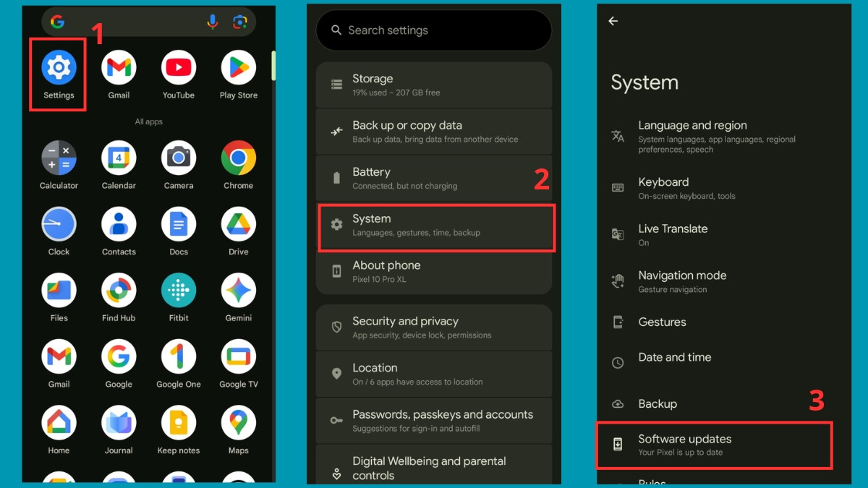Open Passwords, passkeys and accounts
Image resolution: width=868 pixels, height=488 pixels.
pos(434,421)
